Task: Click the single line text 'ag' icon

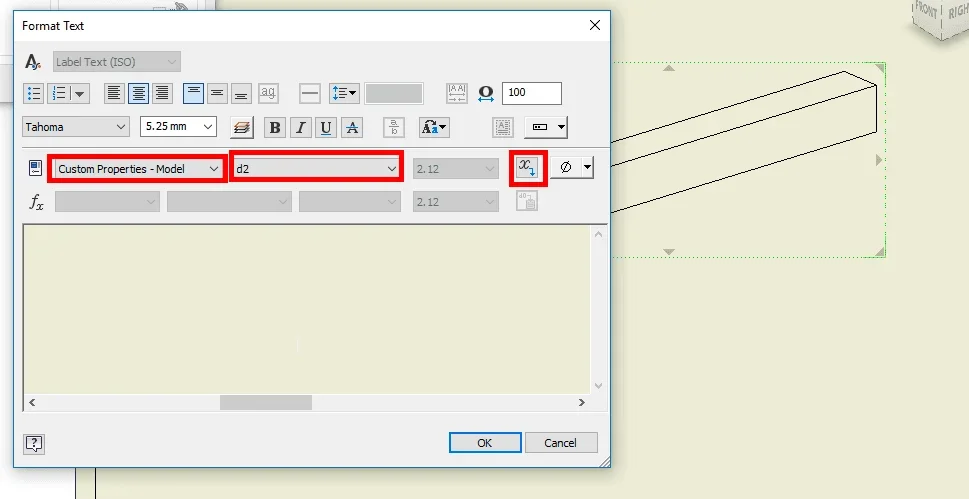Action: coord(268,93)
